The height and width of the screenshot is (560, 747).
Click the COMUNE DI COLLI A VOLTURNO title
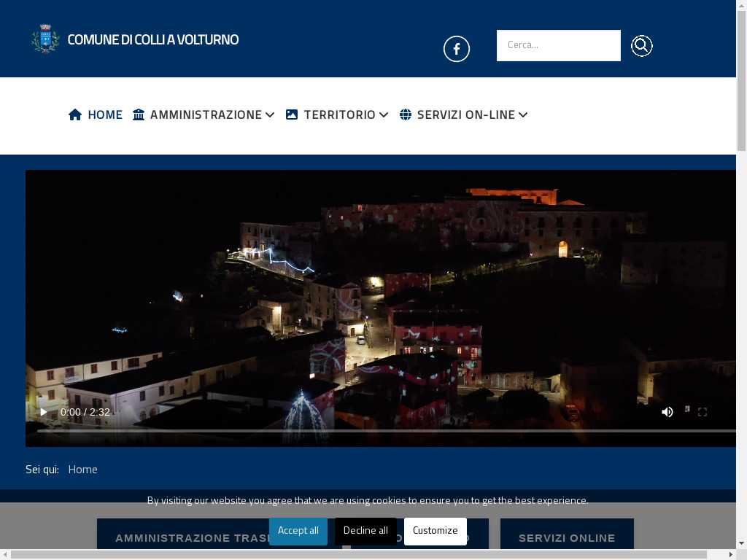(153, 39)
